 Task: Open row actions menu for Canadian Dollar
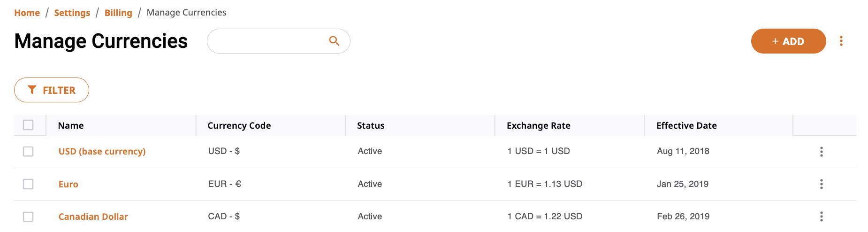tap(821, 217)
